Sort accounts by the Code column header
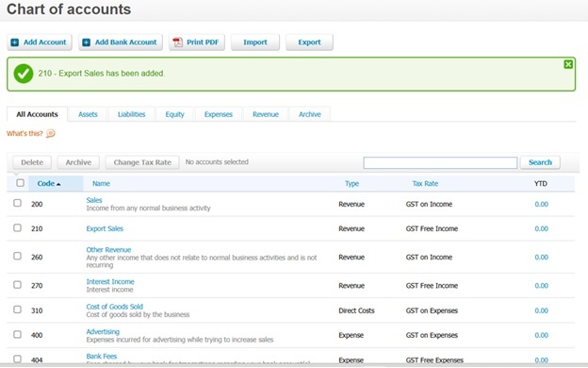The height and width of the screenshot is (368, 588). click(46, 184)
